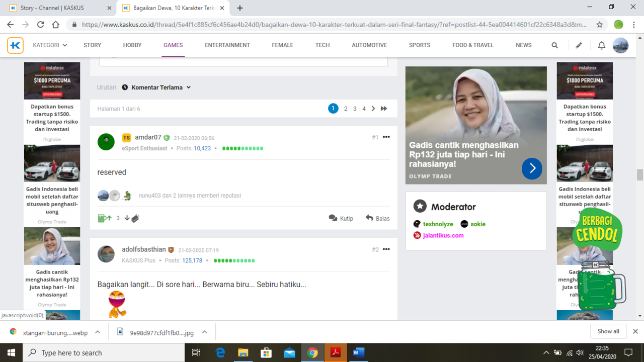The width and height of the screenshot is (644, 362).
Task: Show hidden system tray icons
Action: click(x=546, y=352)
